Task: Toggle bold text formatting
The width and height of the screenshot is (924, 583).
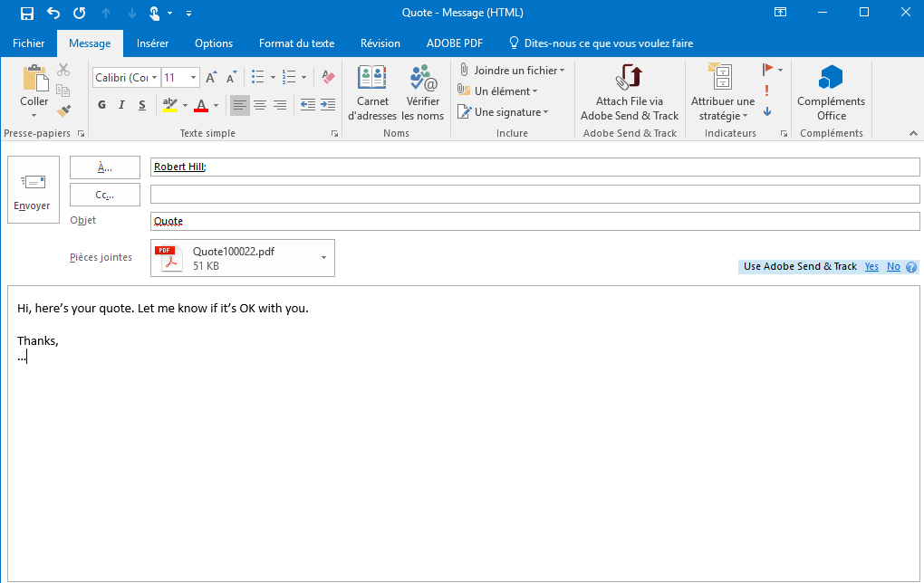Action: pos(101,105)
